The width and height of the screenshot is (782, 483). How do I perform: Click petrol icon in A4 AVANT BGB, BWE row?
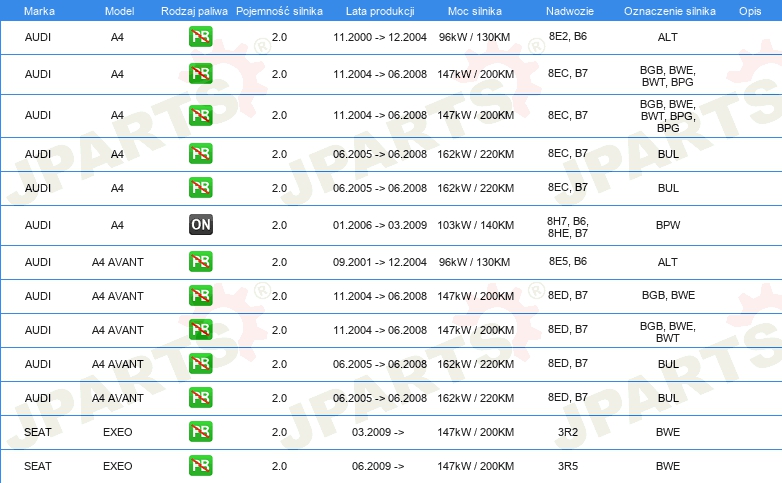pos(200,295)
